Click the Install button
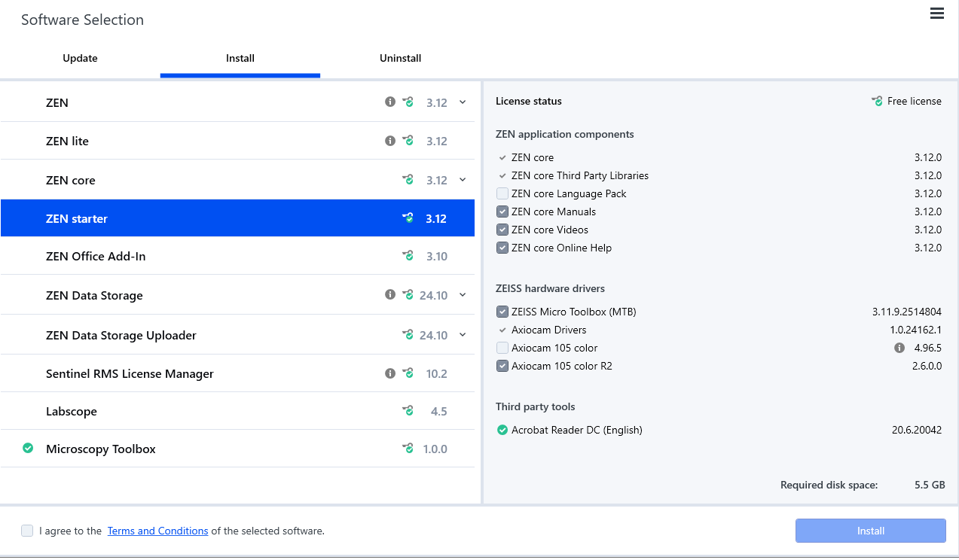 pyautogui.click(x=870, y=531)
